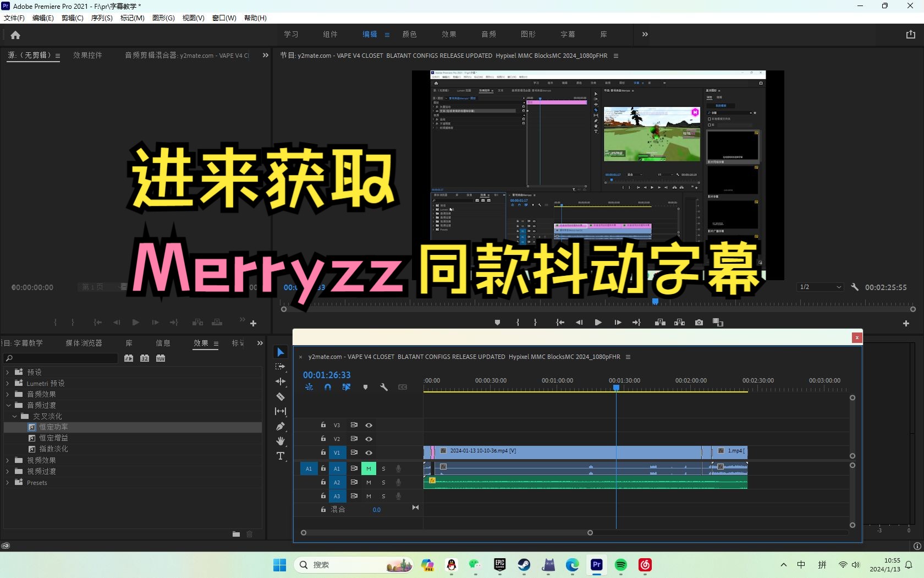Close the floating timeline window
Image resolution: width=924 pixels, height=578 pixels.
(x=857, y=337)
